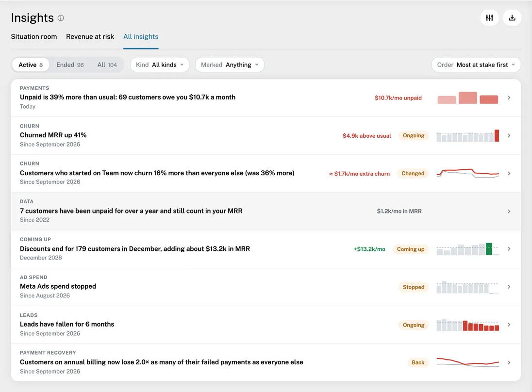Click the payment recovery line sparkline
This screenshot has height=392, width=532.
pyautogui.click(x=467, y=362)
